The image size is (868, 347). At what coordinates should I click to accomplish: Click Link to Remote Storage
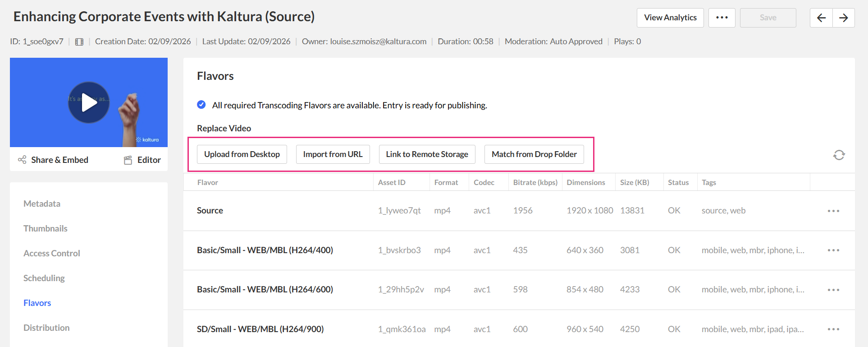[427, 154]
